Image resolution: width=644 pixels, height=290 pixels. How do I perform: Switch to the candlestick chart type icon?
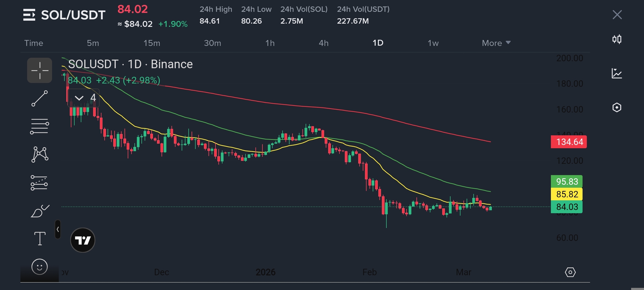(x=617, y=39)
